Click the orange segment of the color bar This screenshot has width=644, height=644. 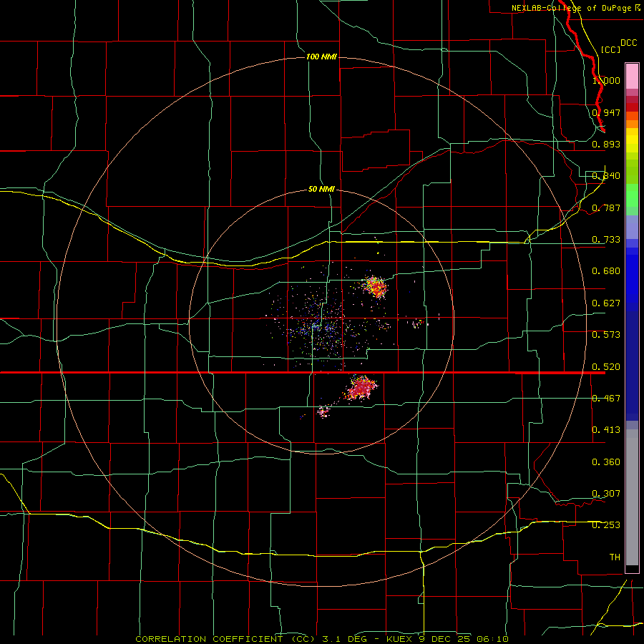pos(632,124)
